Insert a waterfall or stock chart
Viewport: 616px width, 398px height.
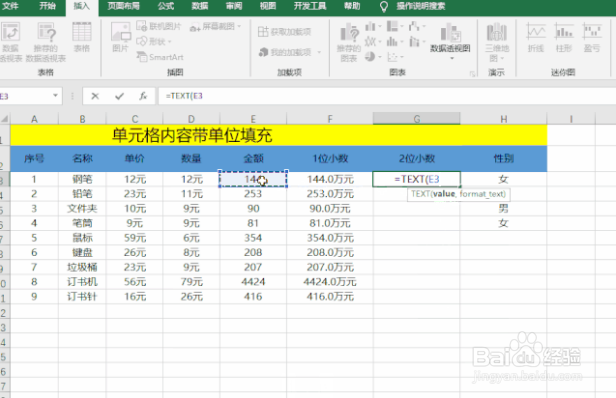[416, 27]
